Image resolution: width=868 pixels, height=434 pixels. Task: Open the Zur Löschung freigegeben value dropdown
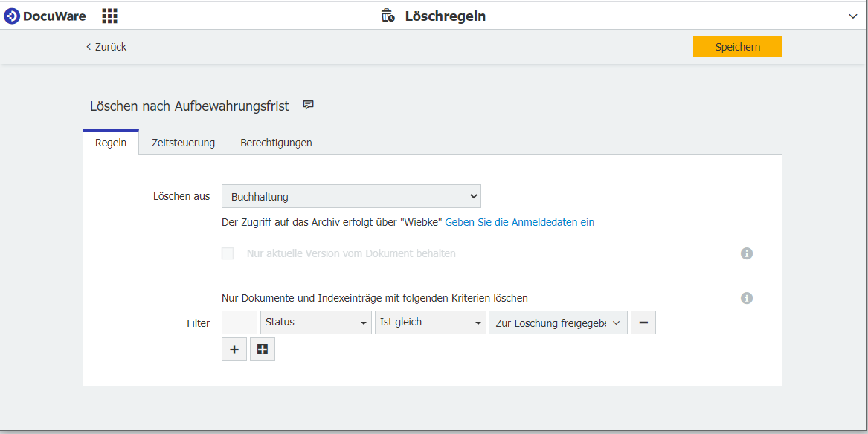(557, 322)
